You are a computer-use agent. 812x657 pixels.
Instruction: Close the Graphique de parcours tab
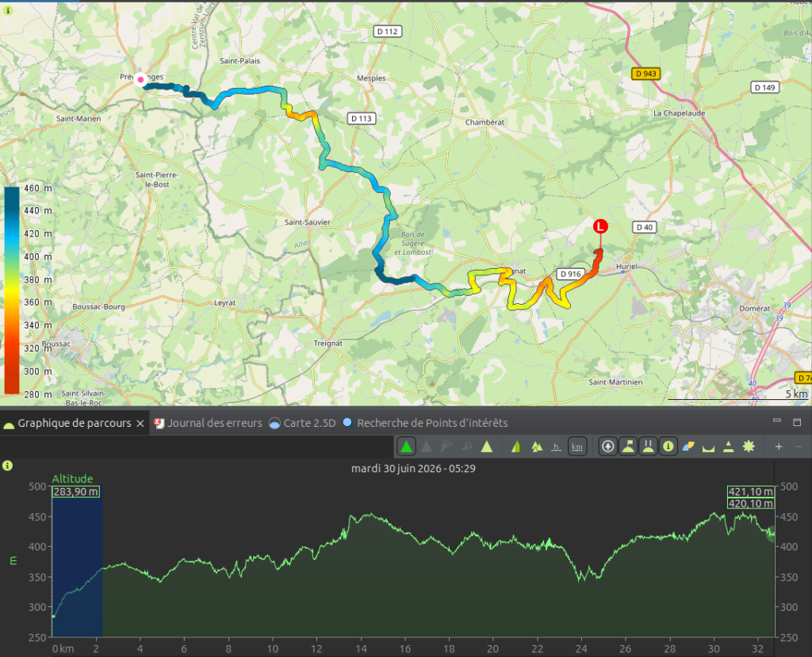click(x=140, y=423)
